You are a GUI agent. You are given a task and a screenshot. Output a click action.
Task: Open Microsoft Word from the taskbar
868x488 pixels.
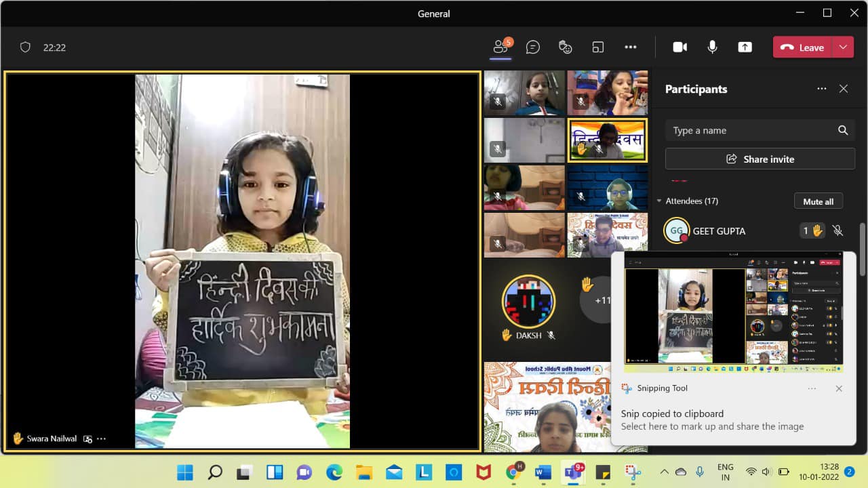pyautogui.click(x=542, y=472)
